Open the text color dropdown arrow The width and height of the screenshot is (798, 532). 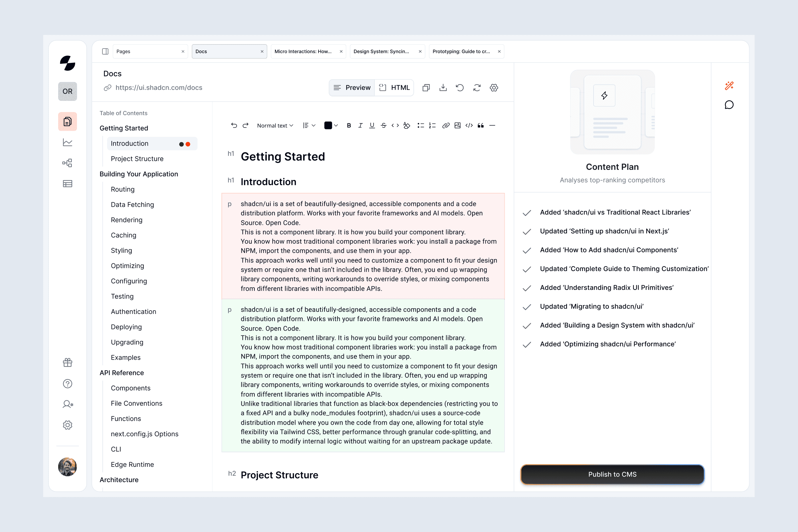pyautogui.click(x=336, y=126)
